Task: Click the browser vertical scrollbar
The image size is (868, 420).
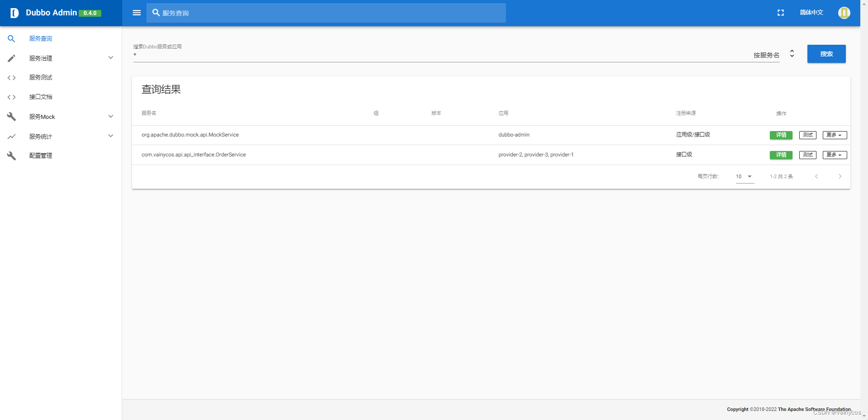Action: pos(864,210)
